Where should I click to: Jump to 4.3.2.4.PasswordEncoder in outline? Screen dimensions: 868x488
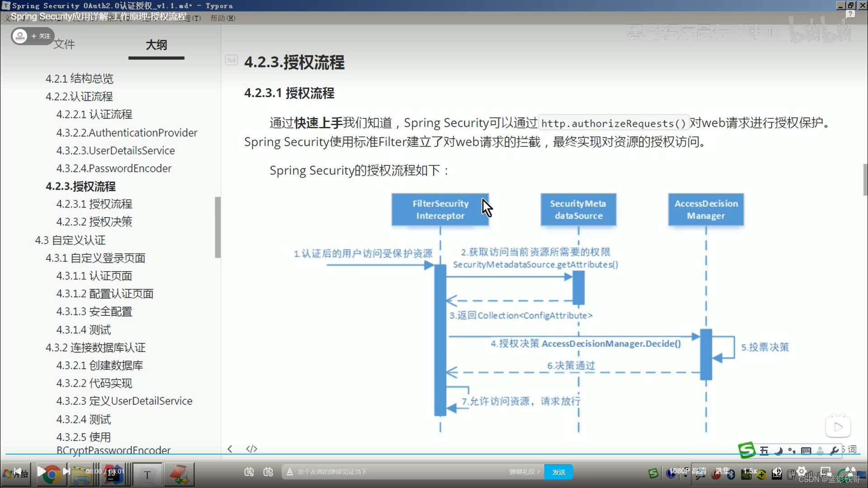[x=114, y=169]
